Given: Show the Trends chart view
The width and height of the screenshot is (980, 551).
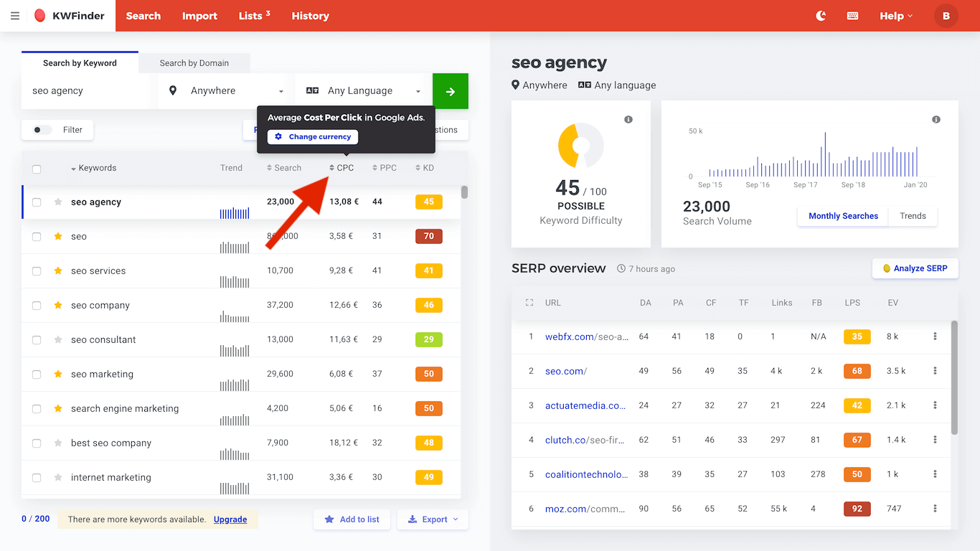Looking at the screenshot, I should coord(913,216).
